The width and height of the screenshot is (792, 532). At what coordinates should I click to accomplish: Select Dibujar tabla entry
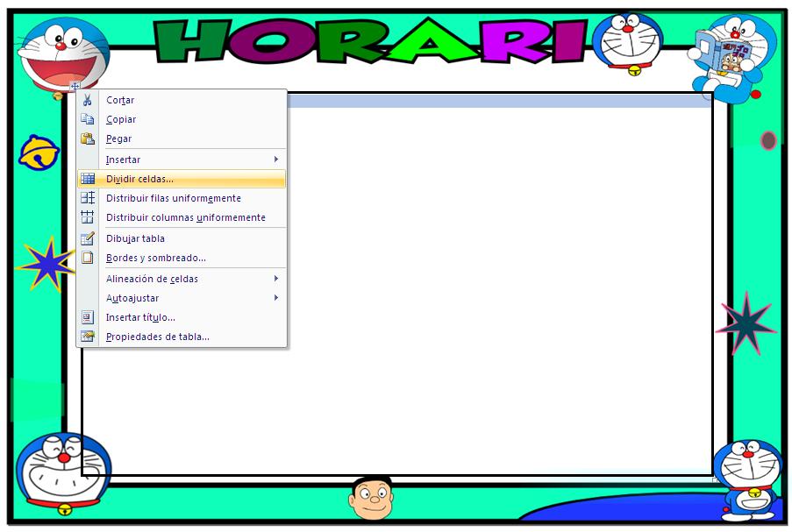pyautogui.click(x=182, y=238)
